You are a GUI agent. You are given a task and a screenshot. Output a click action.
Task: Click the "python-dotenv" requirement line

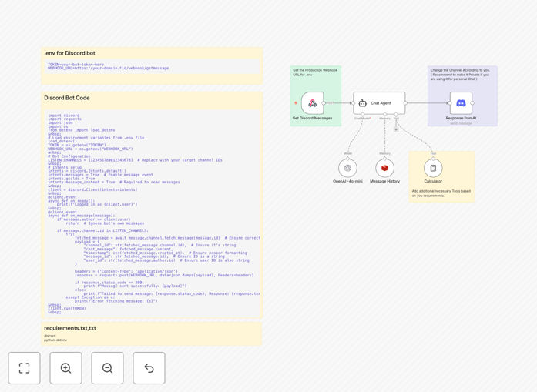pos(55,340)
